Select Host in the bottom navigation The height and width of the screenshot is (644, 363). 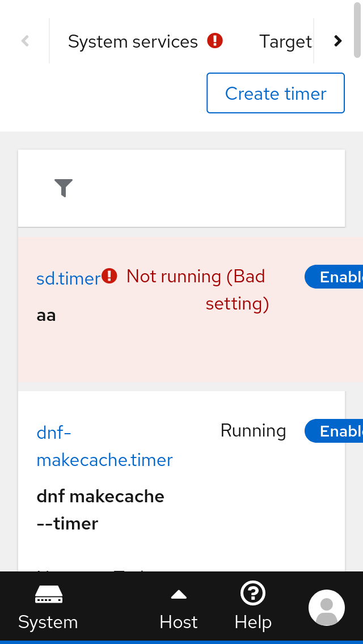178,621
